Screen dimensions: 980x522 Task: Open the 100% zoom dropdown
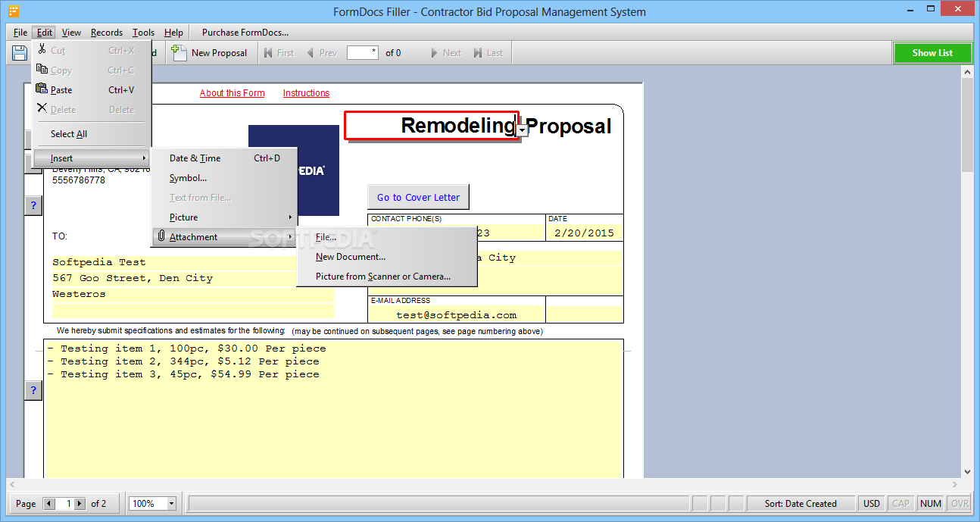[171, 504]
